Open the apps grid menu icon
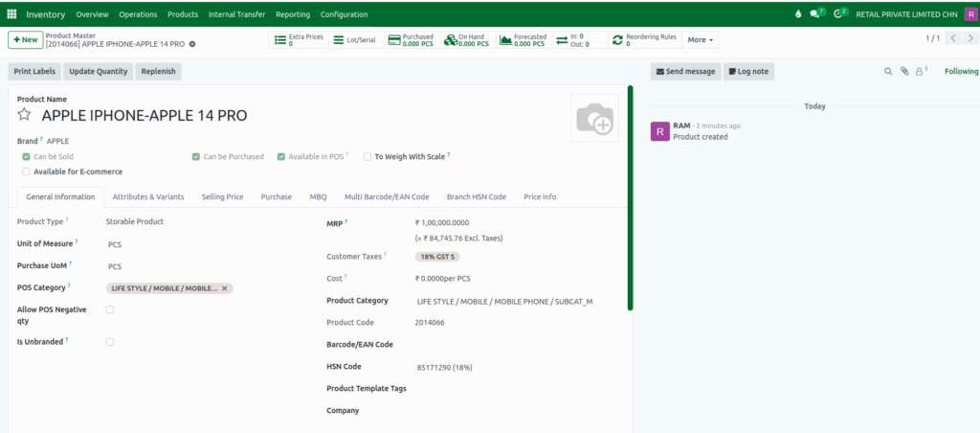980x433 pixels. point(11,14)
